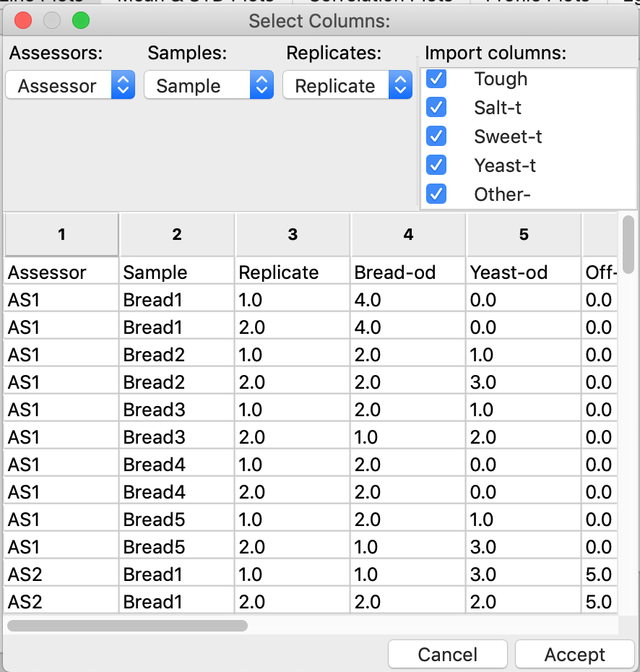Click the Yeast-od header cell
This screenshot has width=640, height=672.
(x=524, y=272)
